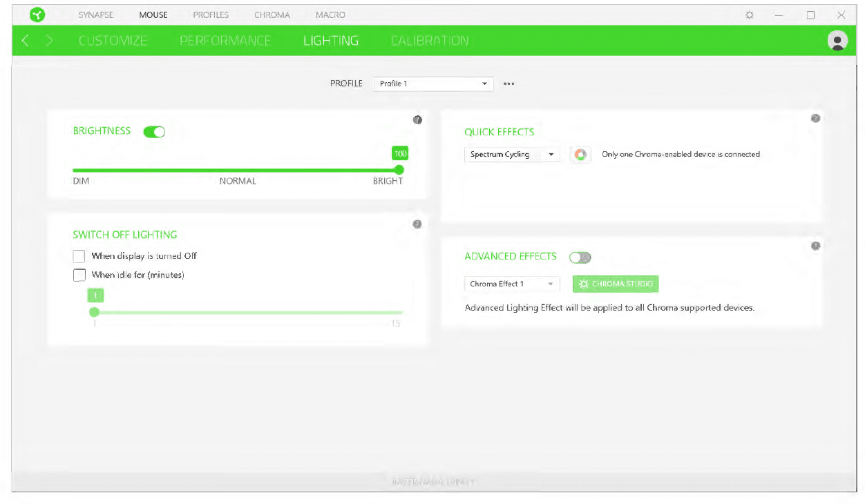This screenshot has height=504, width=865.
Task: Open the Spectrum Cycling effects dropdown
Action: (x=511, y=155)
